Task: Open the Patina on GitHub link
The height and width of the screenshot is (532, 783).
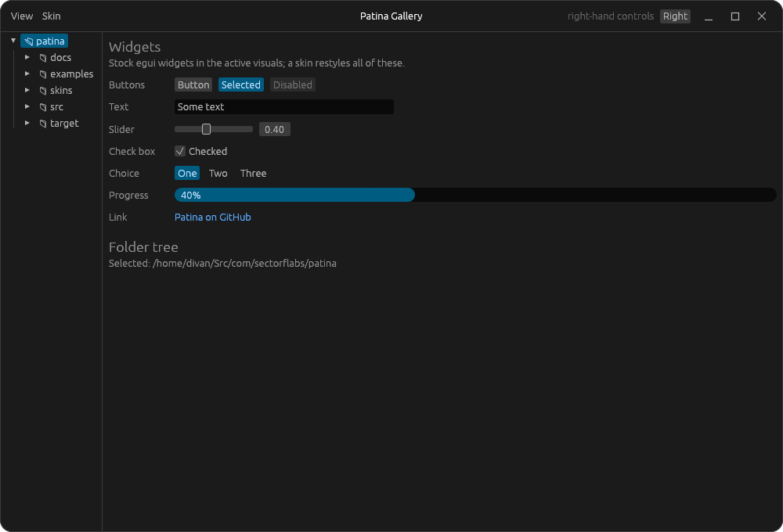Action: [x=213, y=217]
